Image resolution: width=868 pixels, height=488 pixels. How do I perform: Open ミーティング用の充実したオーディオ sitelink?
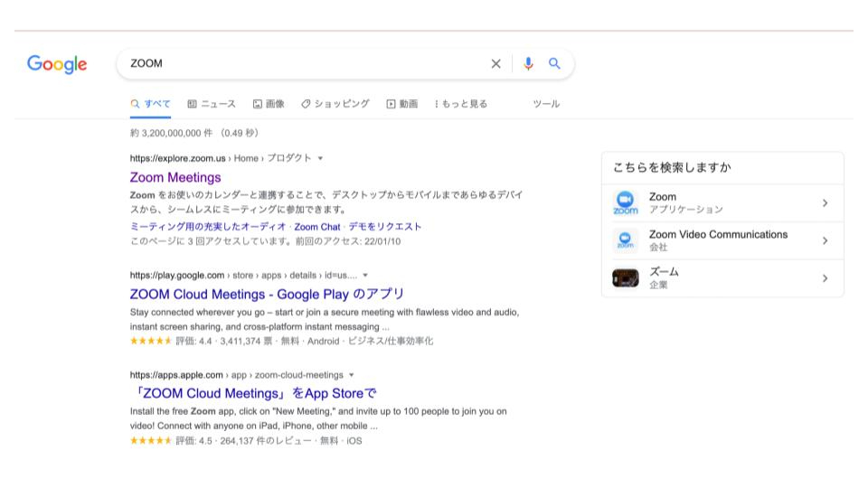point(208,226)
